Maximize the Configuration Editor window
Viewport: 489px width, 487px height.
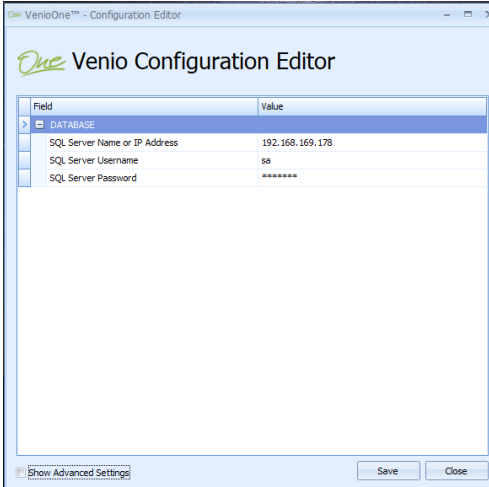(468, 14)
